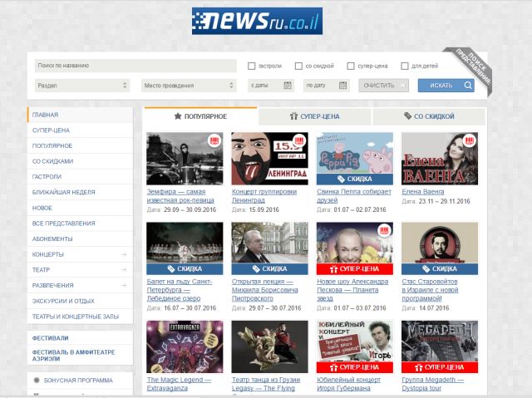Open ТЕАТРЫ И КОНЦЕРТНЫЕ ЗАЛЫ sidebar item

pyautogui.click(x=80, y=317)
